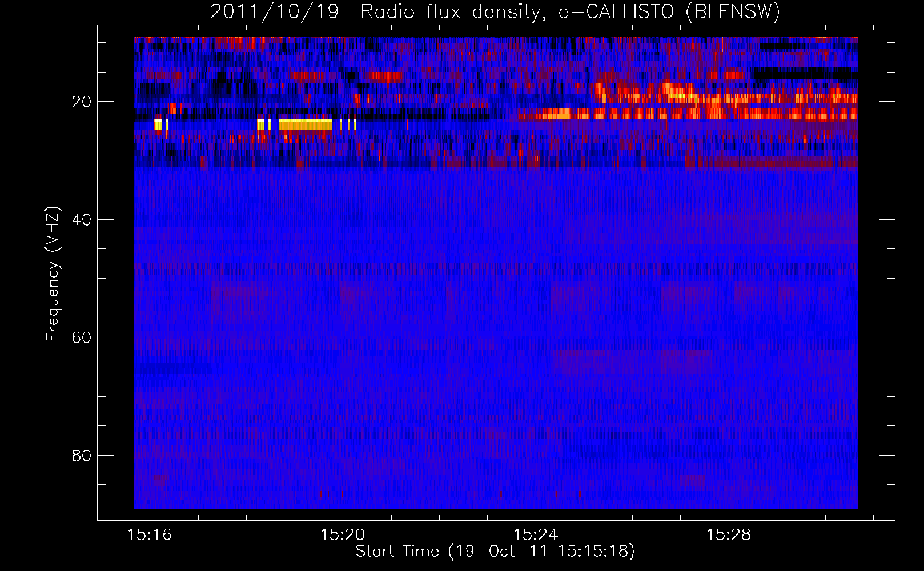
Task: Select the 15:20 time tick label
Action: [343, 534]
